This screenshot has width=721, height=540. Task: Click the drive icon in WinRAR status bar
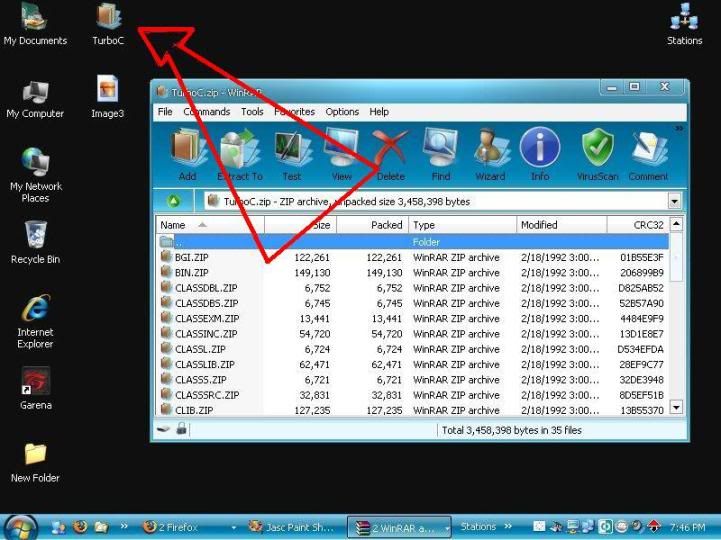pos(164,429)
